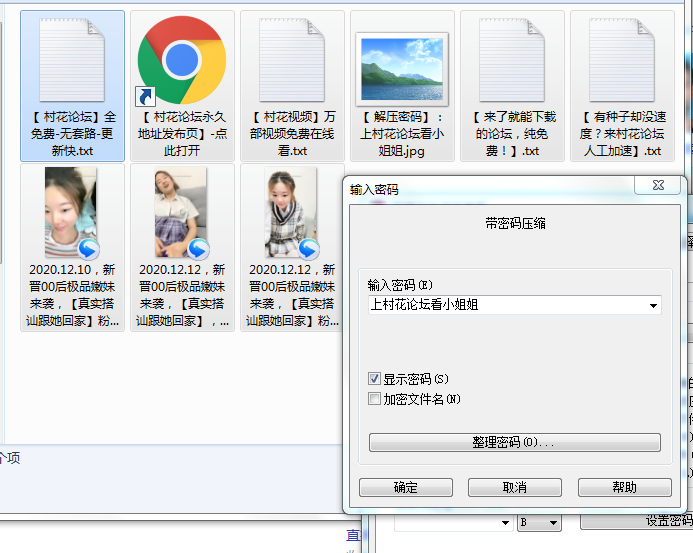Select the 有种子却没速度 txt file icon
This screenshot has height=553, width=693.
pyautogui.click(x=621, y=62)
